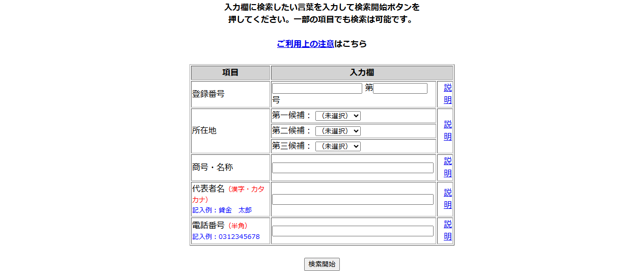Viewport: 644px width, 271px height.
Task: Click the 代表者名 input field
Action: [353, 199]
